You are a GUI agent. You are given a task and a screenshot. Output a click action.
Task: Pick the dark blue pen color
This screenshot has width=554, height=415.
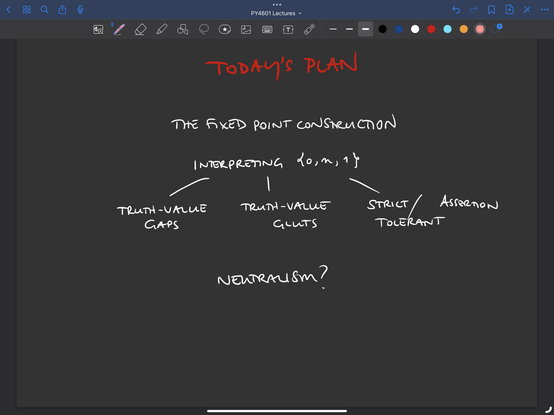pos(399,29)
